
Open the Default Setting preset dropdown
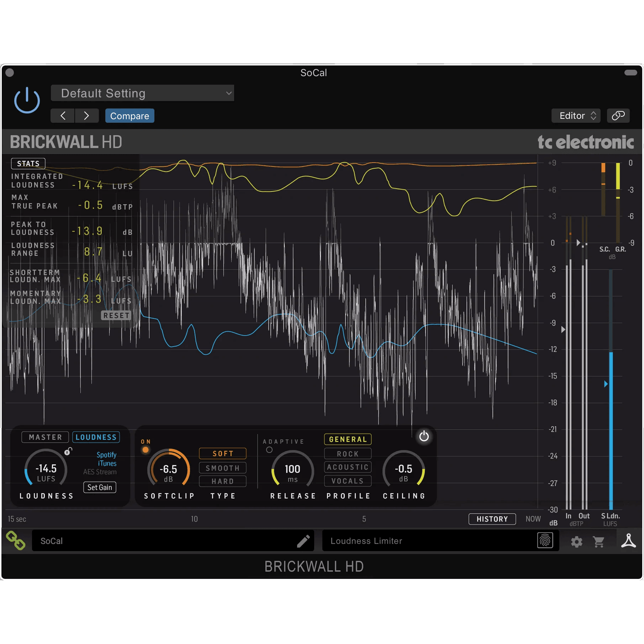(x=142, y=93)
